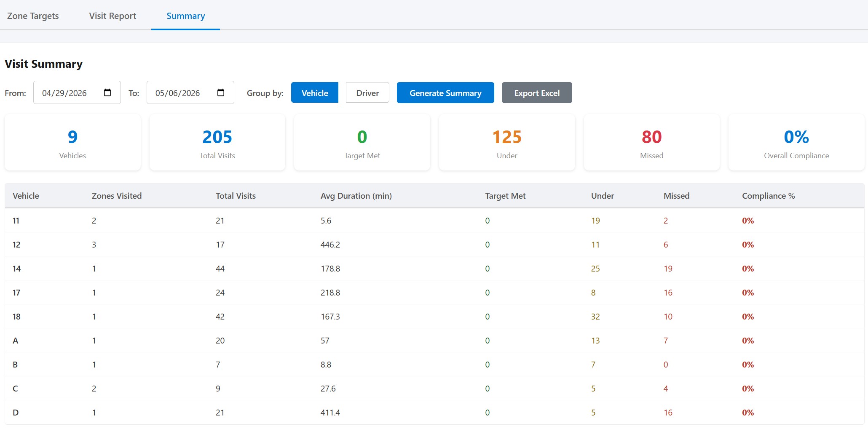Viewport: 868px width, 434px height.
Task: Switch to the Zone Targets tab
Action: pos(33,16)
